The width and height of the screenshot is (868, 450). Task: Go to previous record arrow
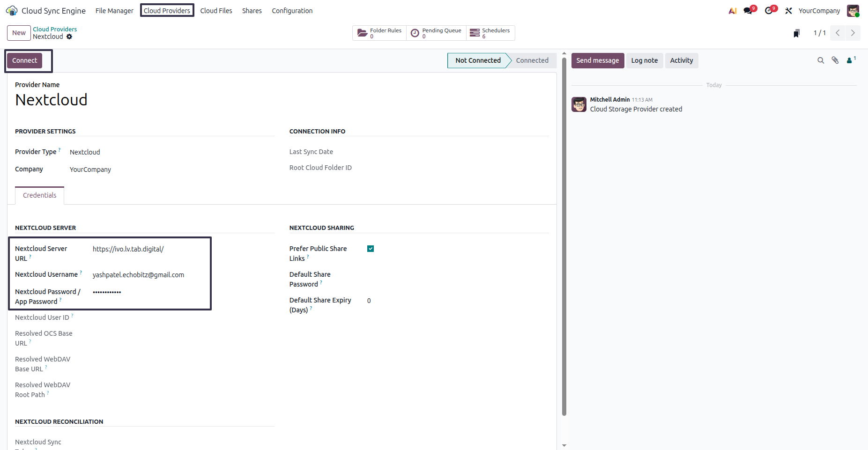pos(838,33)
